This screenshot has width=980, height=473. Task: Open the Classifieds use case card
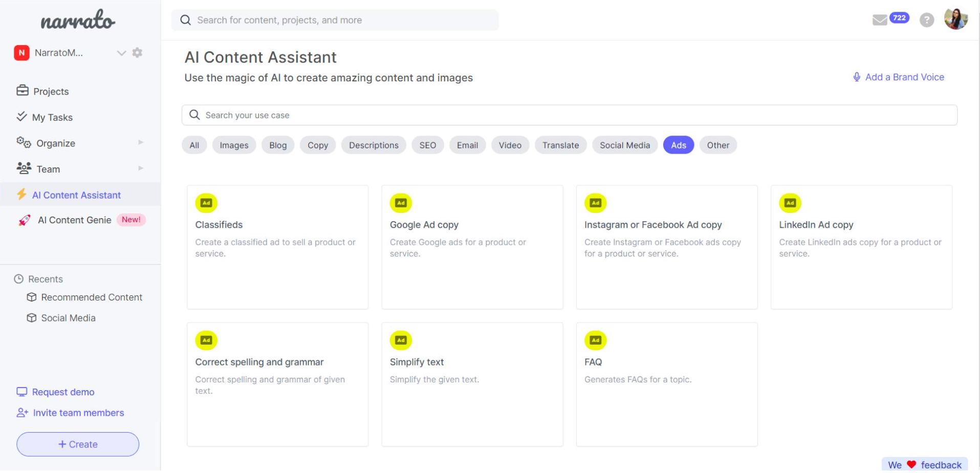point(277,248)
